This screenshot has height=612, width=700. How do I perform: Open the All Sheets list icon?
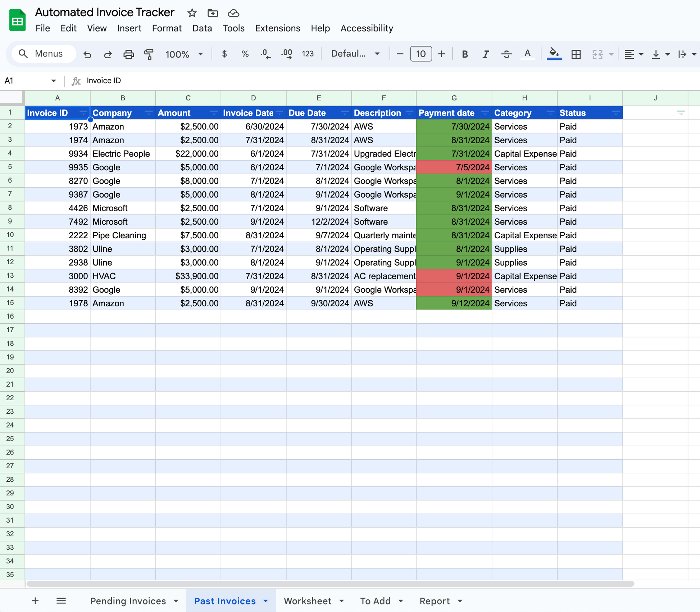pos(61,600)
